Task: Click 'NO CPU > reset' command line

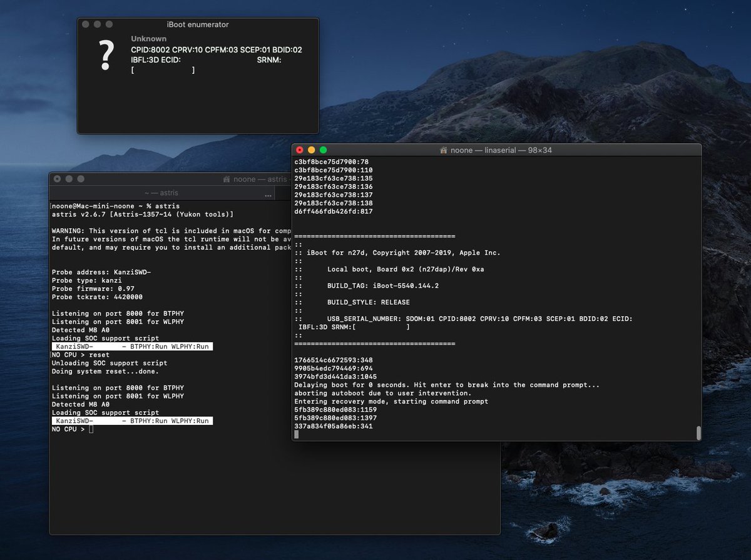Action: tap(80, 355)
